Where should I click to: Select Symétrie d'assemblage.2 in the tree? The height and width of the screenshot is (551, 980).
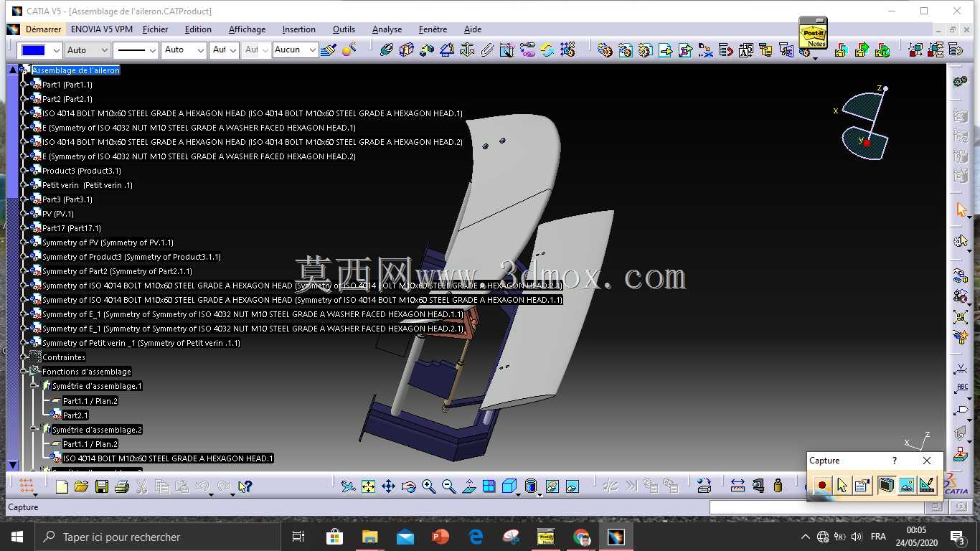(97, 430)
